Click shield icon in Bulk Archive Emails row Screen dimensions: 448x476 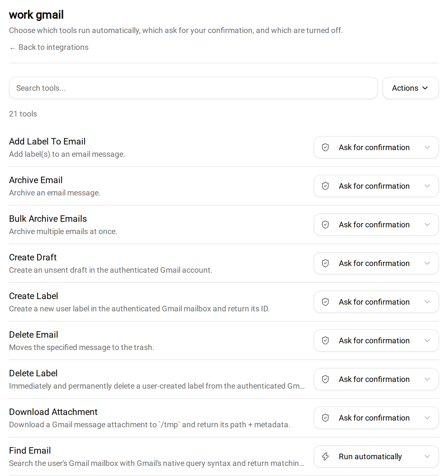pyautogui.click(x=325, y=225)
